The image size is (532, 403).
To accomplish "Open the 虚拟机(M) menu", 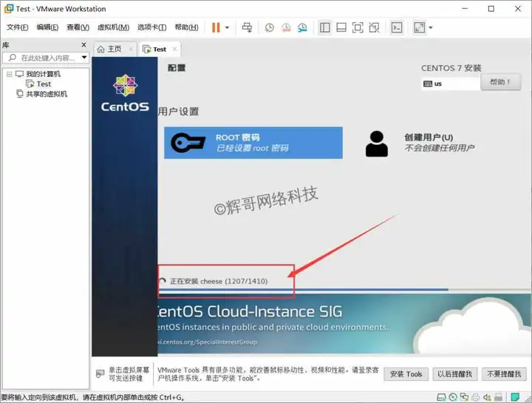I will point(113,27).
